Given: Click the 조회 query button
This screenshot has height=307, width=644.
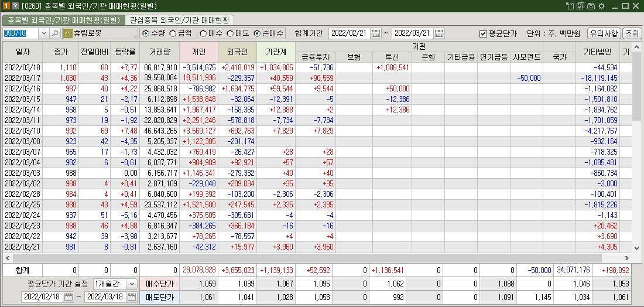Looking at the screenshot, I should pyautogui.click(x=632, y=33).
